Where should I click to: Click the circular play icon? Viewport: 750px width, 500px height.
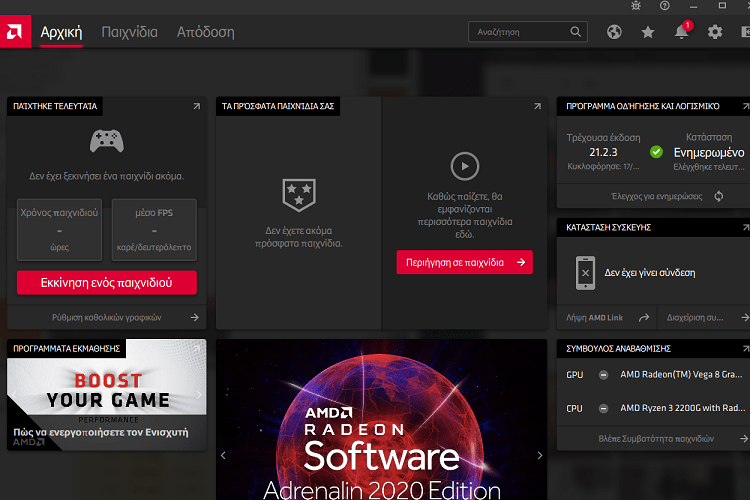click(464, 166)
